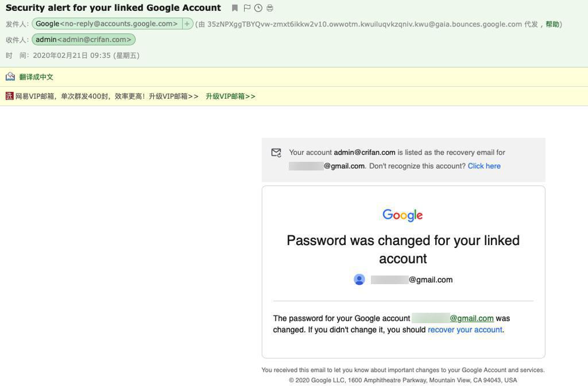Screen dimensions: 588x388
Task: Click the red VIP mailbox promo icon
Action: tap(9, 96)
